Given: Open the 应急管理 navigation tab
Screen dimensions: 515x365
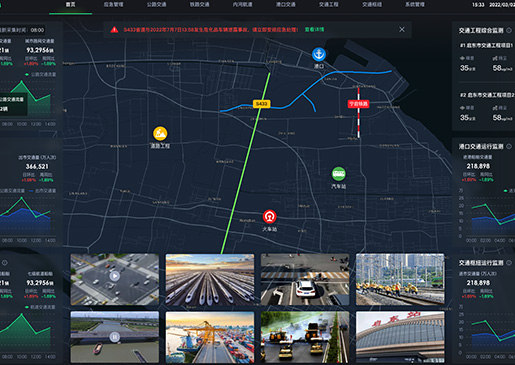Looking at the screenshot, I should pyautogui.click(x=113, y=4).
